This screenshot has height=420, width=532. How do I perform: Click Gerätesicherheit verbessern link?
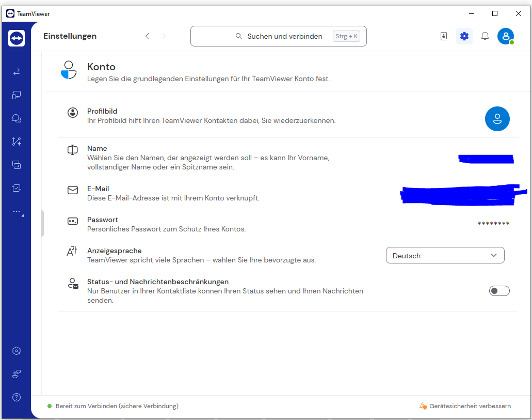click(470, 406)
